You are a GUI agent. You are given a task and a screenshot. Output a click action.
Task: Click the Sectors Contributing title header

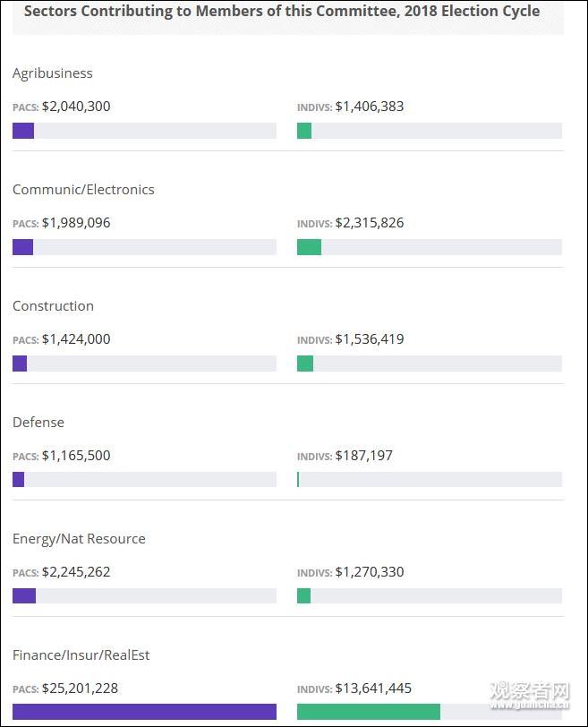282,12
